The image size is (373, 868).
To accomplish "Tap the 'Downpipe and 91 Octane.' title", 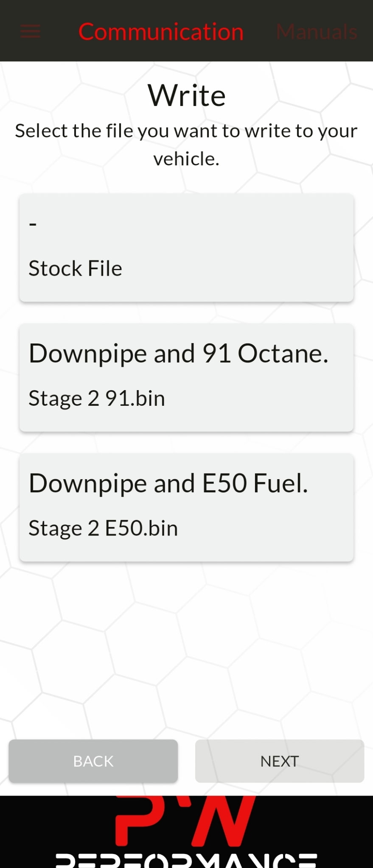I will tap(179, 354).
